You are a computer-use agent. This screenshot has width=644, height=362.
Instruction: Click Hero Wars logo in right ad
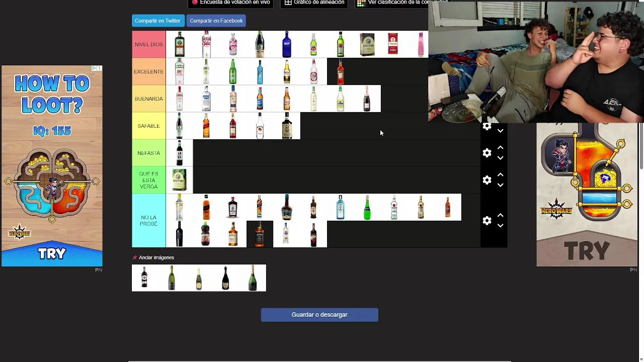click(556, 208)
